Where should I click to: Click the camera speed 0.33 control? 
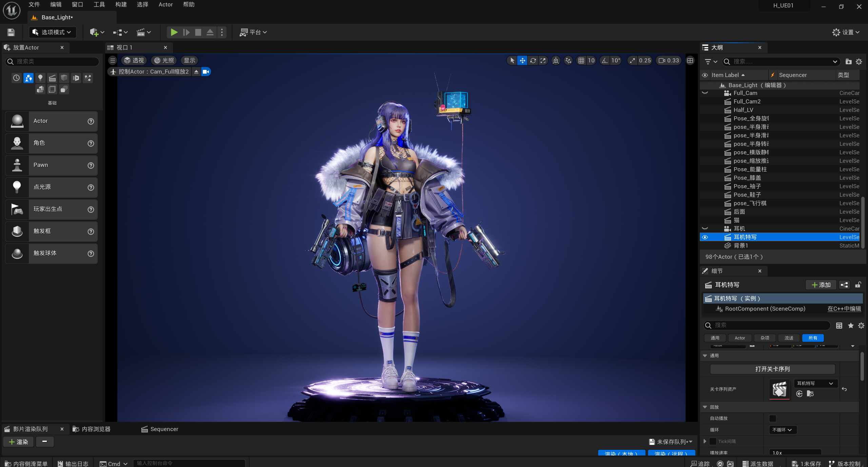tap(669, 60)
